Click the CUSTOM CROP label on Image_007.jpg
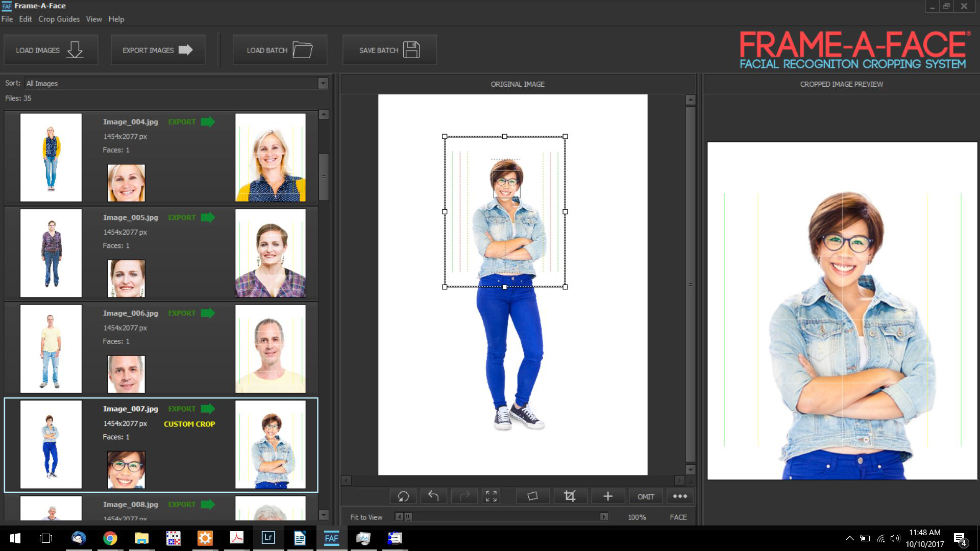This screenshot has width=980, height=551. click(x=189, y=424)
